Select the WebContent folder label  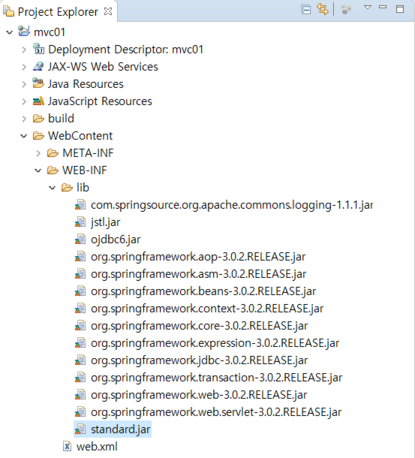click(80, 136)
